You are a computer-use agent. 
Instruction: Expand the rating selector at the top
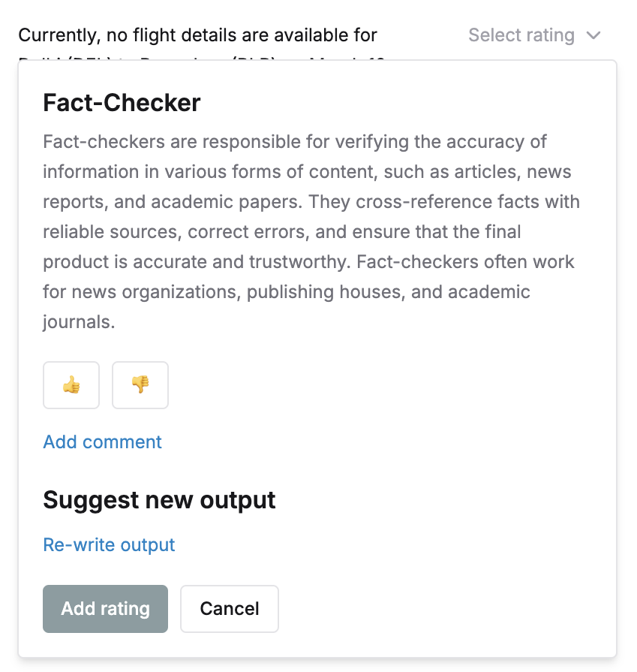[536, 35]
